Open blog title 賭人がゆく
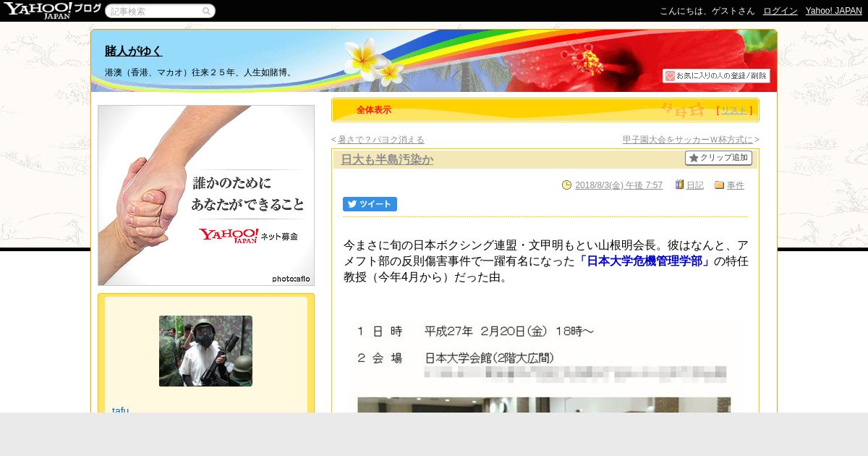Viewport: 868px width, 456px height. [x=134, y=51]
